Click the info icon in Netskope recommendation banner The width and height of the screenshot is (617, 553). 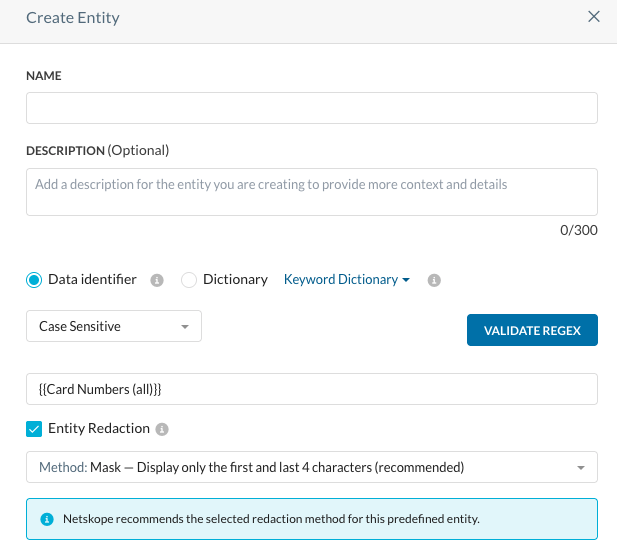(47, 519)
